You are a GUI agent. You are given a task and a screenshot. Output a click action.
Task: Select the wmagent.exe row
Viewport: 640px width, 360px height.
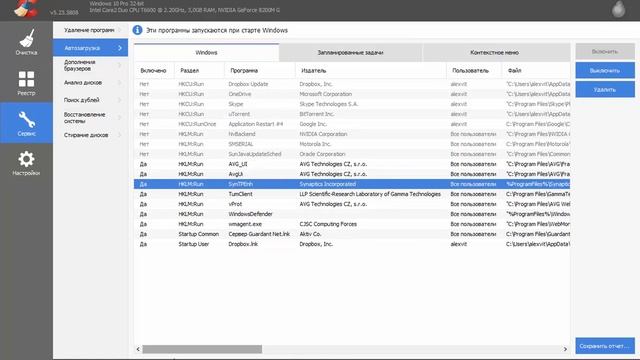tap(352, 224)
